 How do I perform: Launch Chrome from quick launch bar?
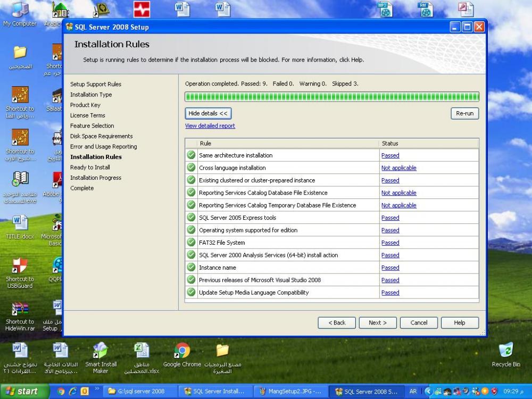(61, 391)
